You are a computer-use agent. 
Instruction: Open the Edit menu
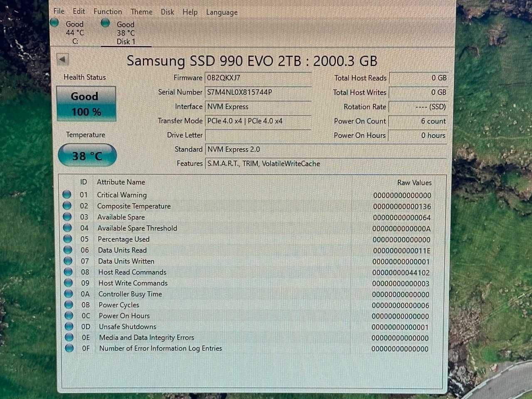(79, 11)
